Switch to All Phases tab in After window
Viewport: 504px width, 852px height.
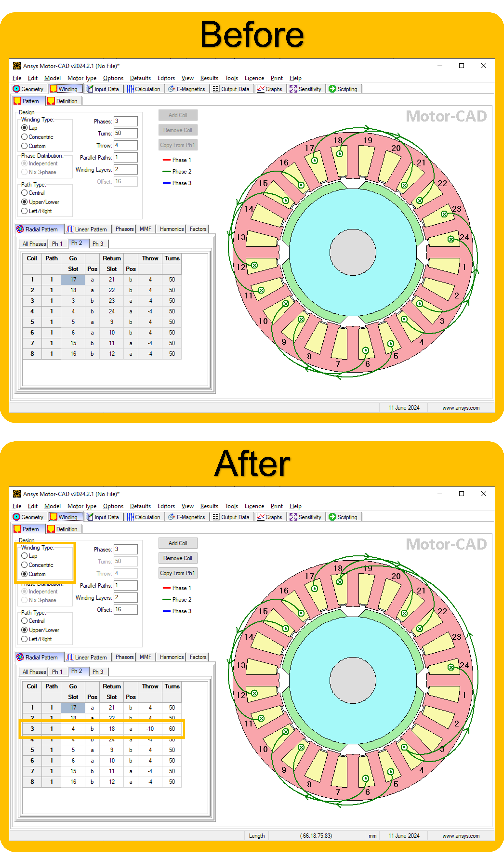34,672
